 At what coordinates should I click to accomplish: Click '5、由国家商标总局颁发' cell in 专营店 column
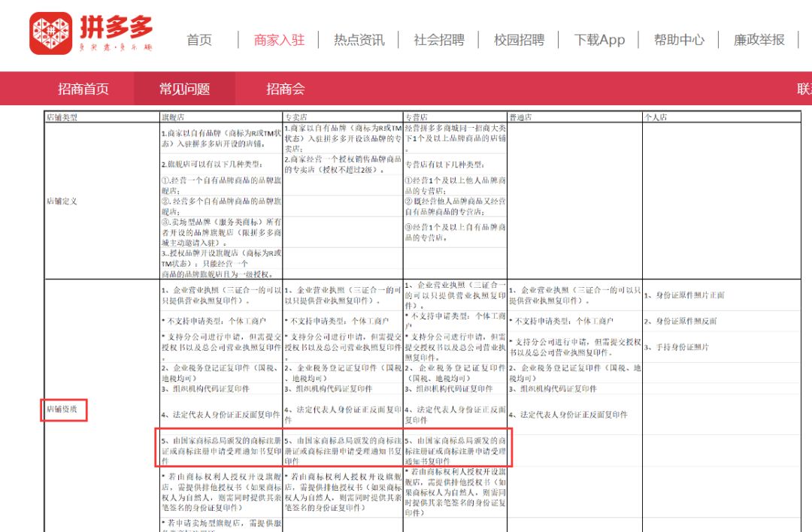[x=456, y=450]
